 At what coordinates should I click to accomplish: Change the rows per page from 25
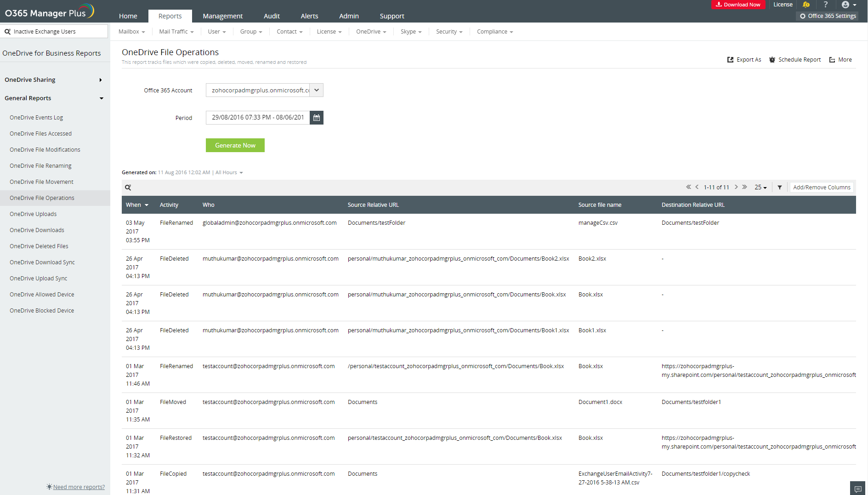tap(760, 188)
